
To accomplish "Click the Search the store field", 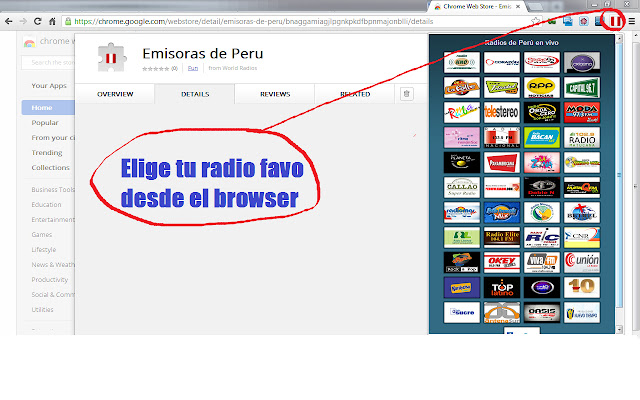I will [x=48, y=62].
